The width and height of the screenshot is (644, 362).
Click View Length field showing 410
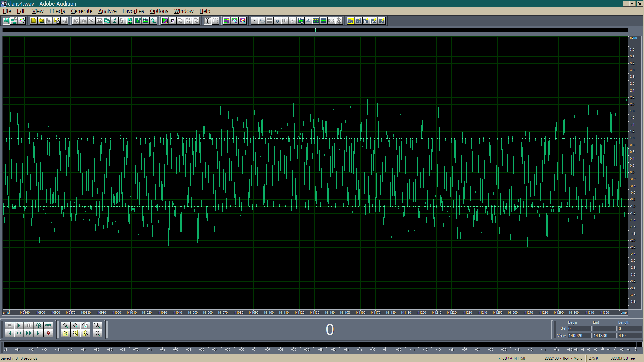coord(629,335)
